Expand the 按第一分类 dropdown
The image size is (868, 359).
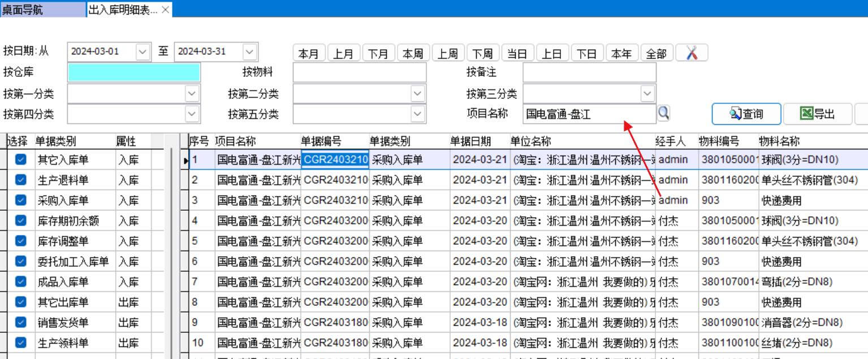[x=192, y=93]
